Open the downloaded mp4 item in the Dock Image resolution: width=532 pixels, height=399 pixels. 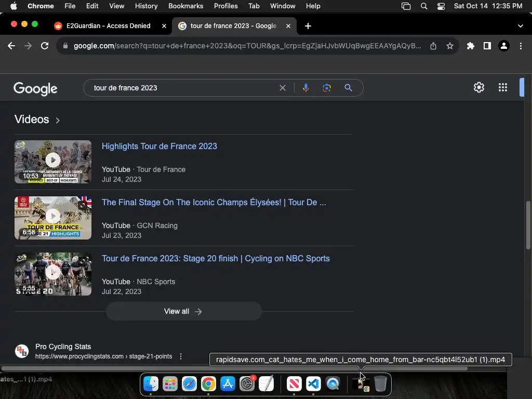click(x=361, y=384)
